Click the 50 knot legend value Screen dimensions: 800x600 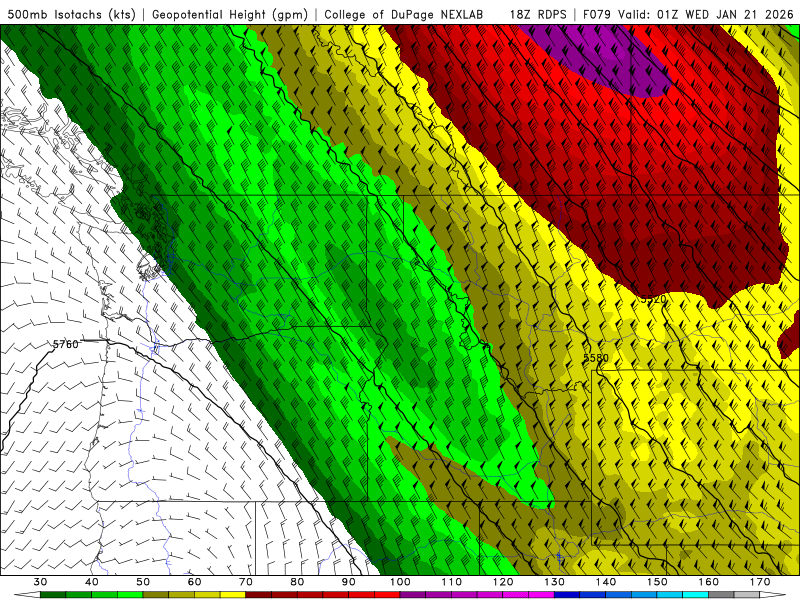click(x=143, y=582)
